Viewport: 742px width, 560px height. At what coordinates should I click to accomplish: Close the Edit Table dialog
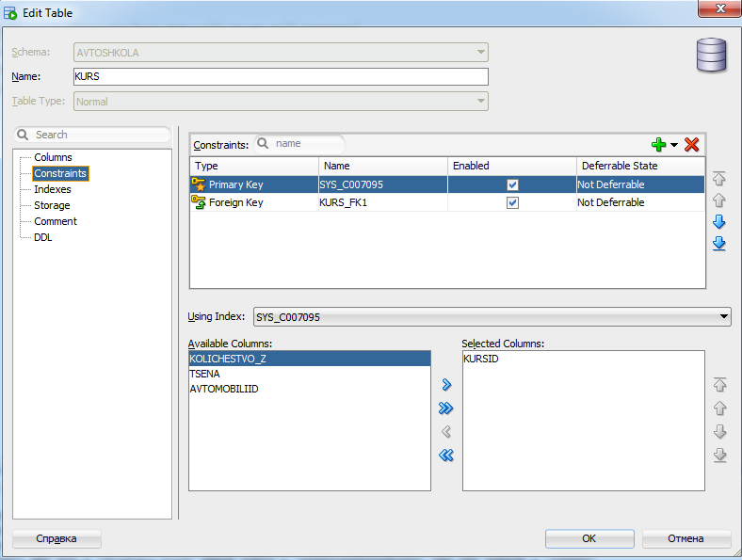coord(719,8)
